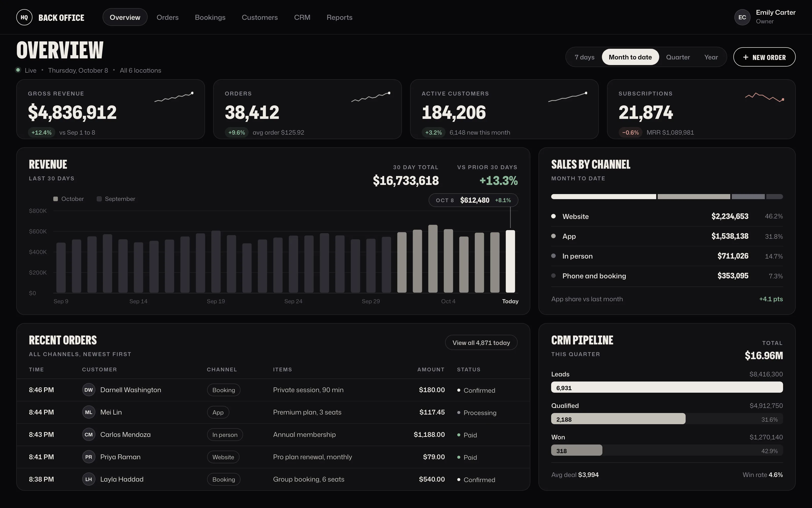Viewport: 812px width, 508px height.
Task: Click the −0.6% subscriptions badge
Action: point(630,133)
